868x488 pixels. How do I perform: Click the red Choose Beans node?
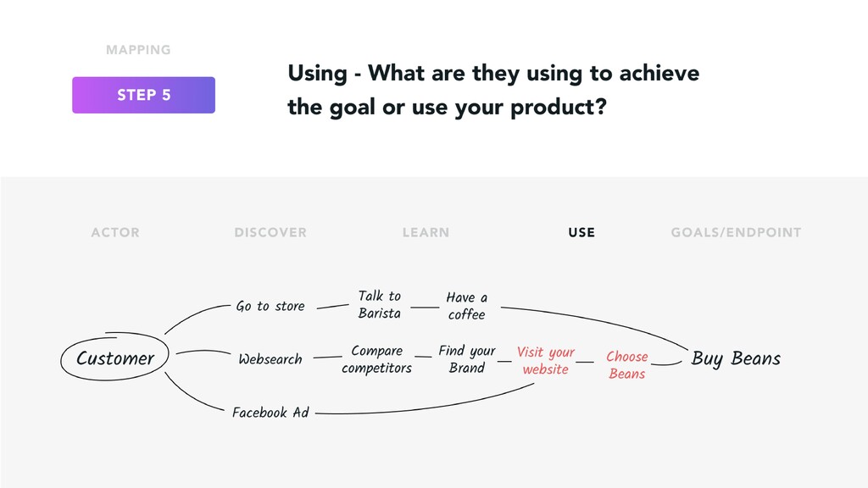[626, 364]
